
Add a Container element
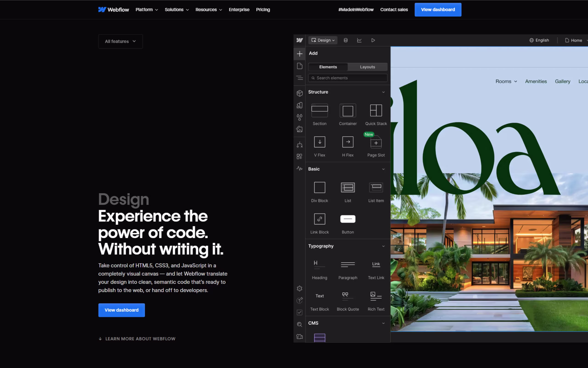pyautogui.click(x=348, y=114)
